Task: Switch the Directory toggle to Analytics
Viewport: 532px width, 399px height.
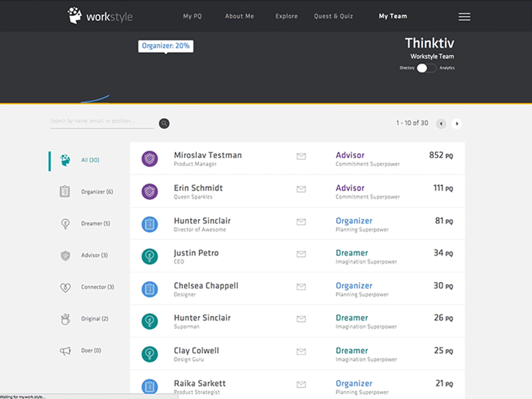Action: pyautogui.click(x=426, y=68)
